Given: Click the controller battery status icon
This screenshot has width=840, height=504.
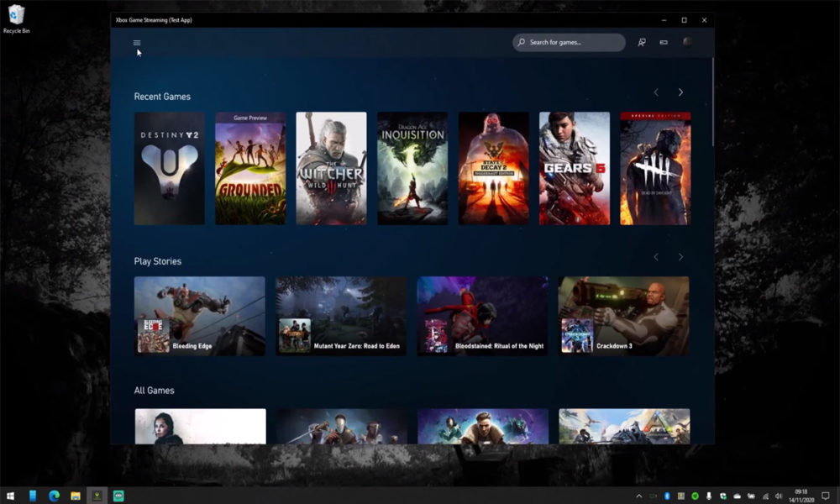Looking at the screenshot, I should (664, 42).
